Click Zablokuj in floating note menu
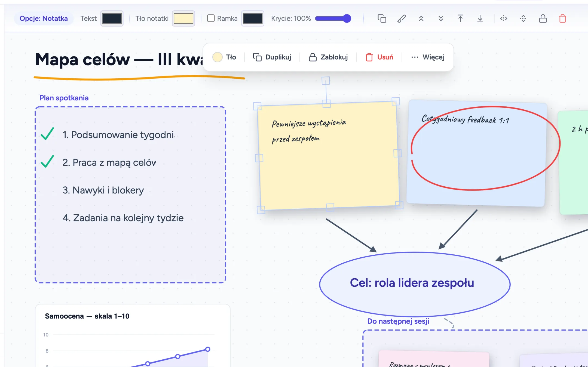 328,57
